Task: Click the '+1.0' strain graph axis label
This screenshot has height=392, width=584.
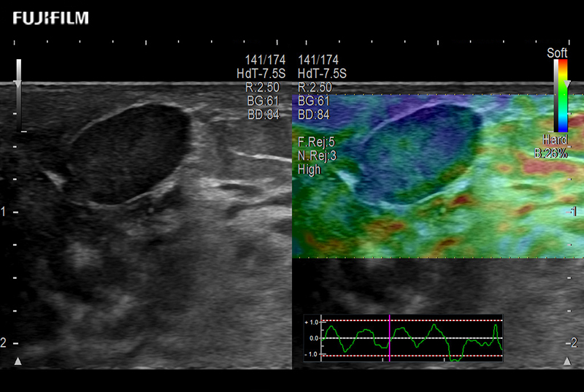Action: (x=312, y=322)
